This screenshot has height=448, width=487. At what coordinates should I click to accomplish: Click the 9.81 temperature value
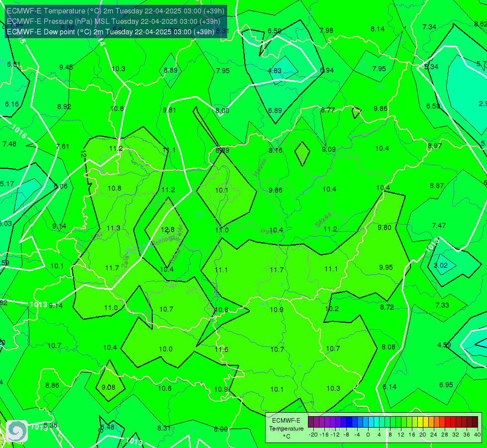[169, 110]
